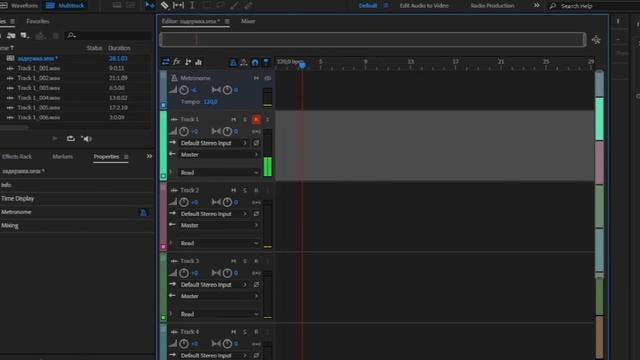Viewport: 640px width, 360px height.
Task: Solo Track 1
Action: 244,120
